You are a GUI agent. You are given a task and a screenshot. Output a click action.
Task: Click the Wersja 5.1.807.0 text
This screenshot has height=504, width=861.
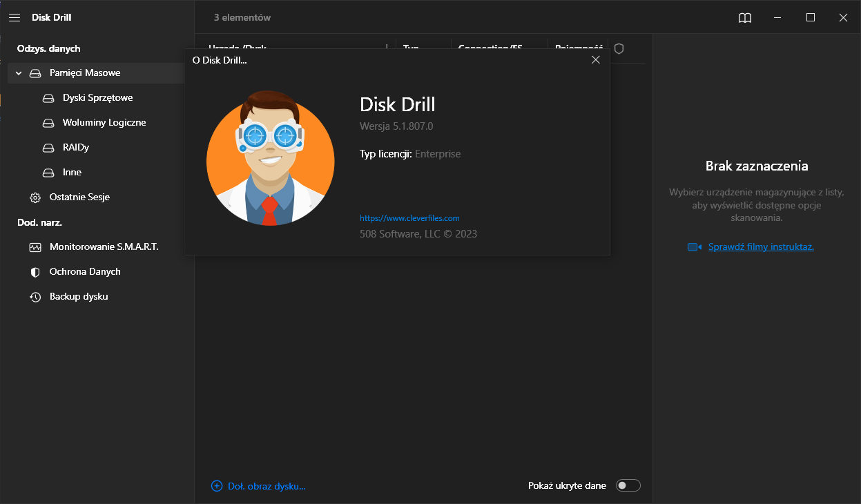[x=396, y=126]
